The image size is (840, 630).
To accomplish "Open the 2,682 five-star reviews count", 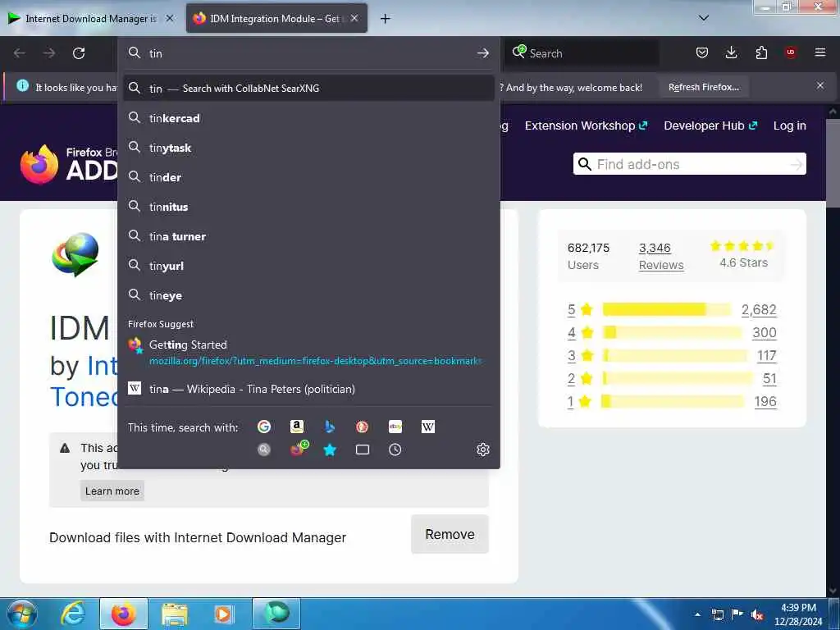I will point(759,309).
